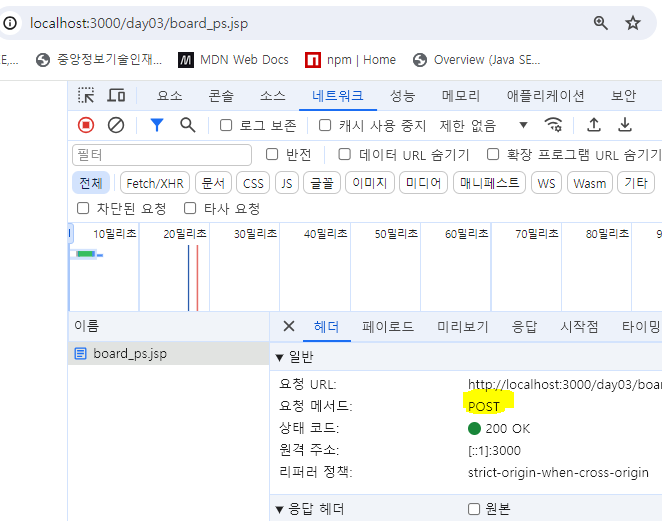
Task: Open the 페이로드 details tab
Action: point(388,326)
